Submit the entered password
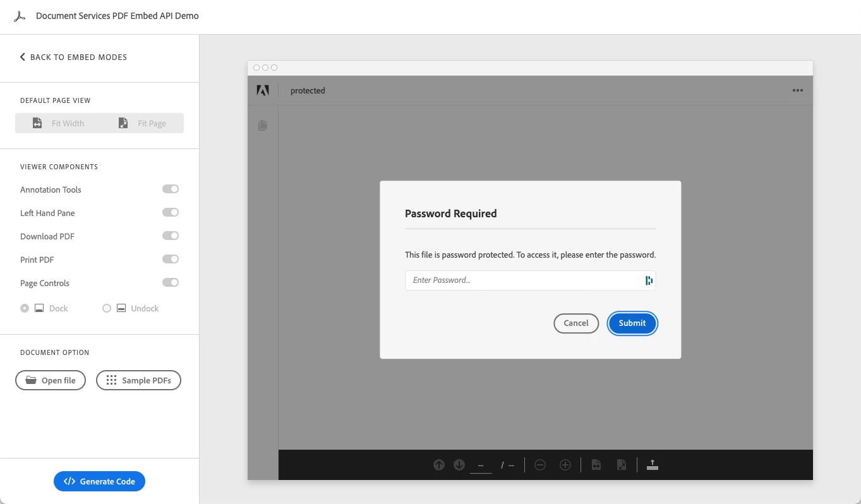Image resolution: width=861 pixels, height=504 pixels. (632, 323)
